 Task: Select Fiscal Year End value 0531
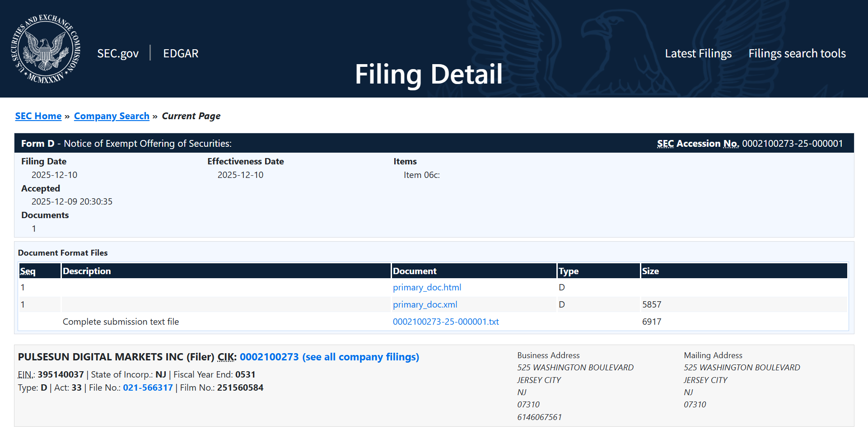(245, 374)
